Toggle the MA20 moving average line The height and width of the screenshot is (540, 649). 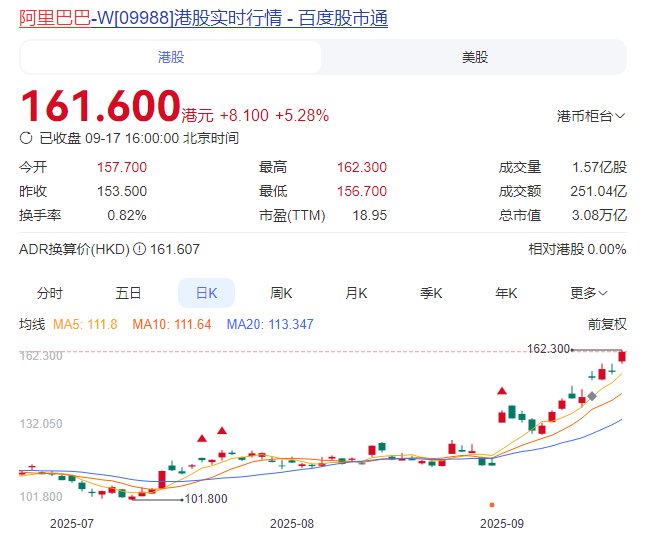coord(270,324)
